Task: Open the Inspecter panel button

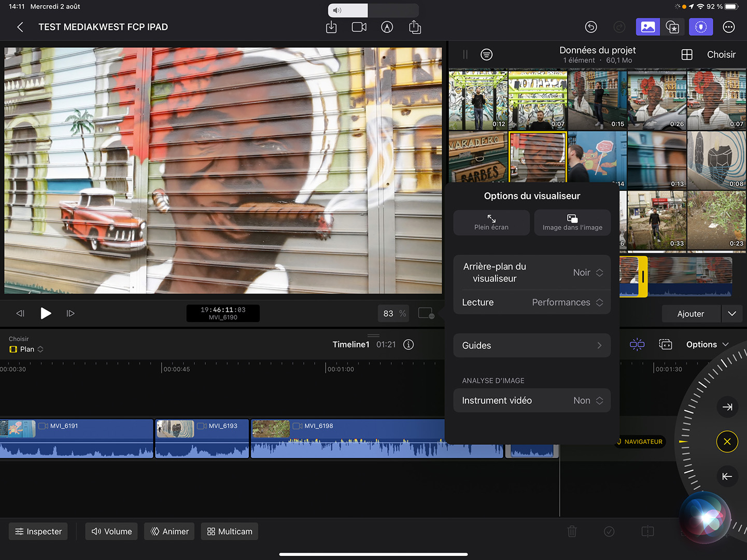Action: pos(38,531)
